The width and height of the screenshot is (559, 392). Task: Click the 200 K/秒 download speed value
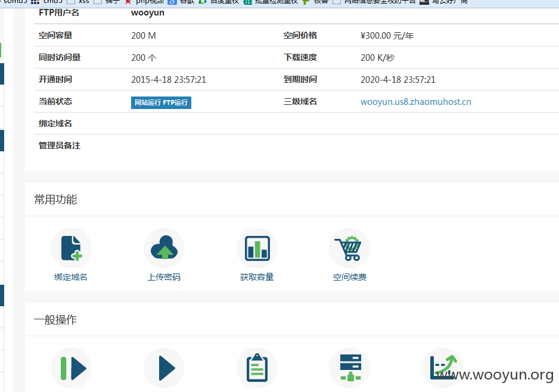[377, 58]
